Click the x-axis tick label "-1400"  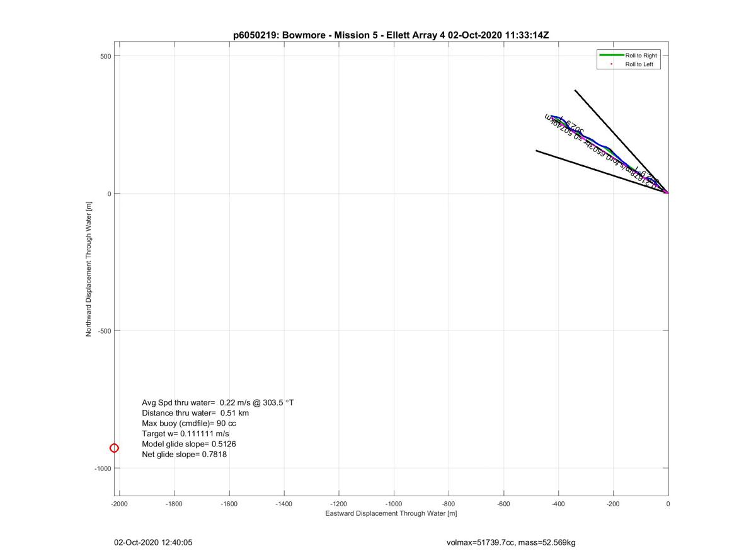click(x=284, y=504)
